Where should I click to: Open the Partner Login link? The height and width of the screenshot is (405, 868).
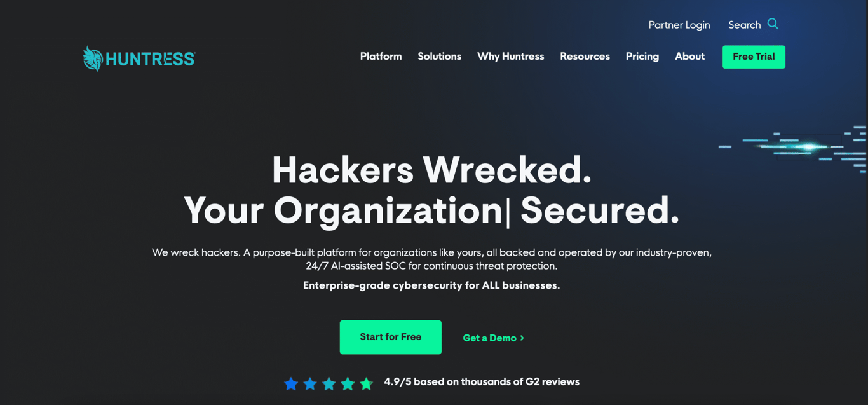pos(679,25)
